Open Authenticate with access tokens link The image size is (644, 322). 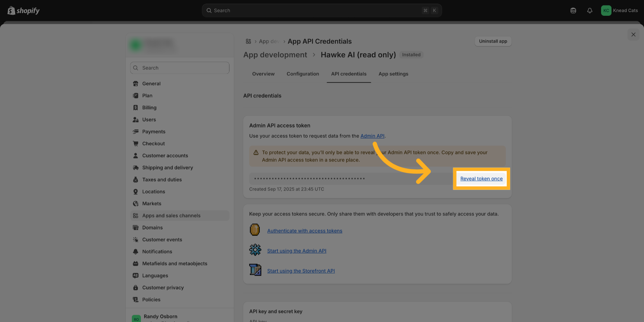(x=305, y=231)
